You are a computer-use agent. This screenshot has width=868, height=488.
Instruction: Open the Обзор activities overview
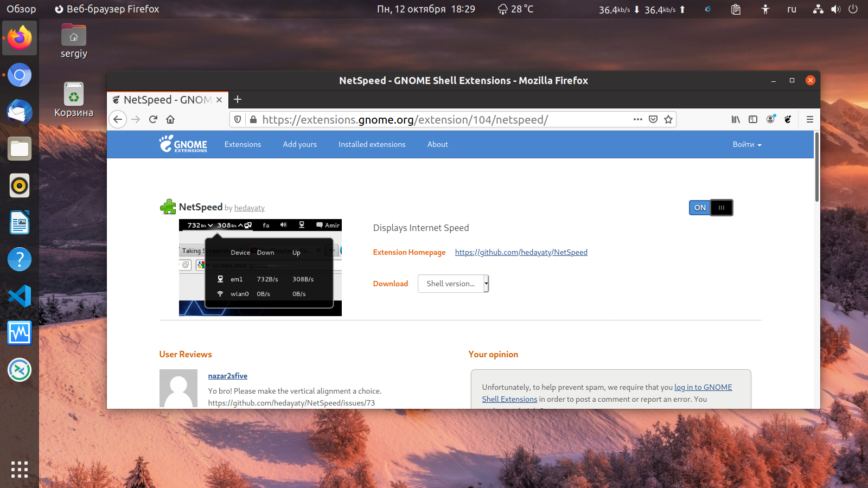pyautogui.click(x=21, y=9)
